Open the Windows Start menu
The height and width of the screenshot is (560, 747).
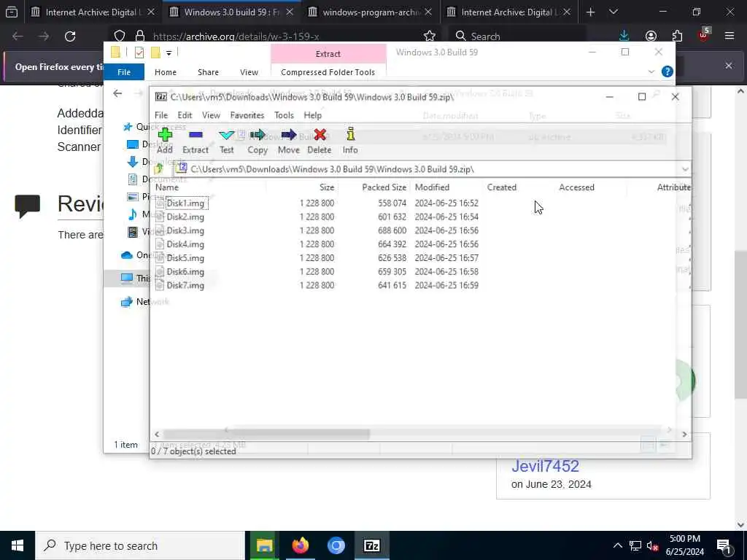pos(18,545)
